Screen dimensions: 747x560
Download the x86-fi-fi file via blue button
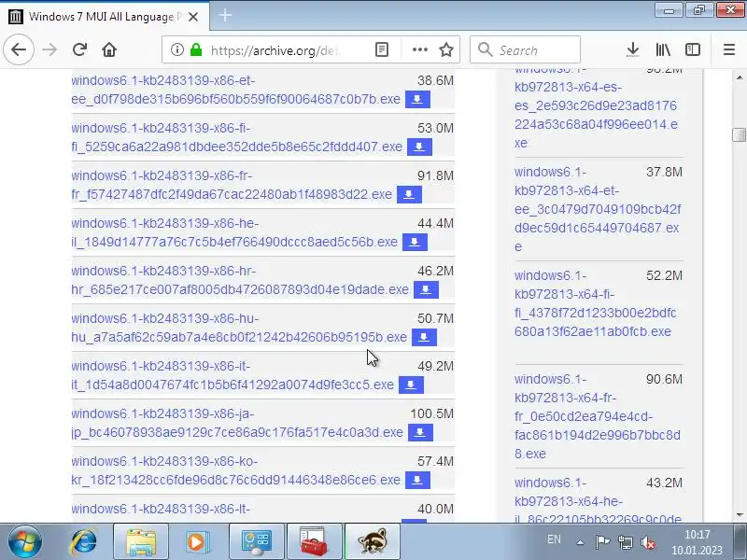pos(419,147)
